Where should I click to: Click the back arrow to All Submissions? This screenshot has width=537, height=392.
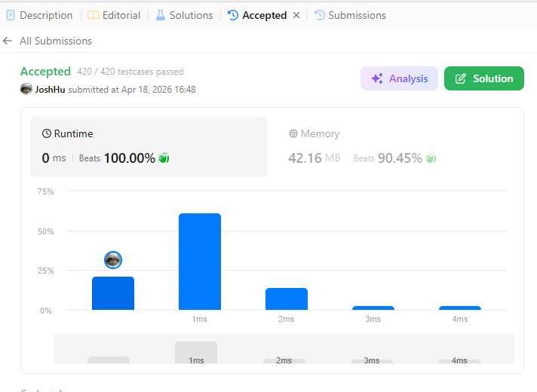coord(8,41)
